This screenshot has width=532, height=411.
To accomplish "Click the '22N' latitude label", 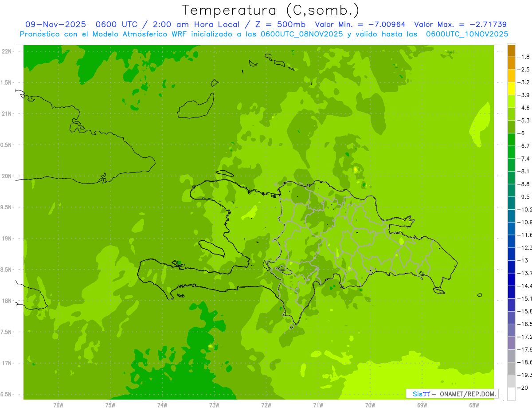I will click(x=7, y=51).
